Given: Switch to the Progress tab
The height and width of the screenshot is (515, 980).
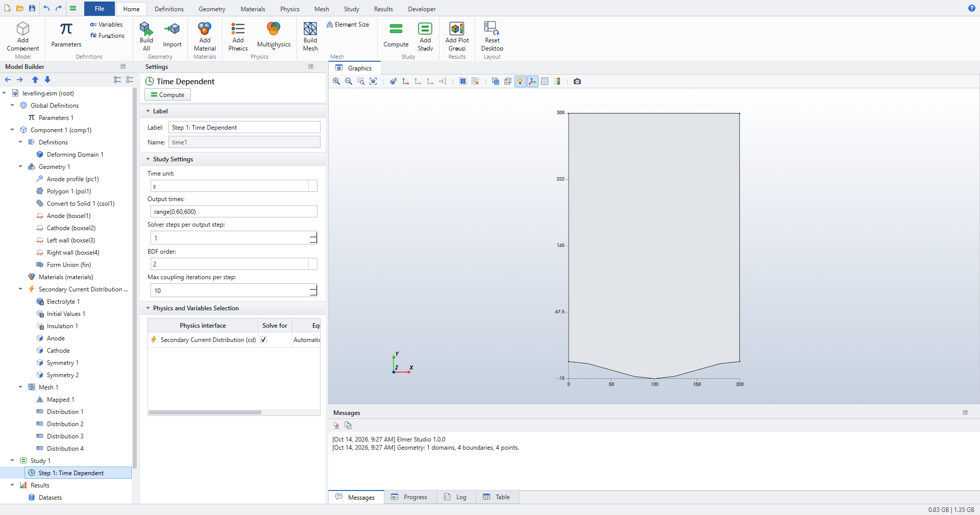Looking at the screenshot, I should pyautogui.click(x=409, y=497).
